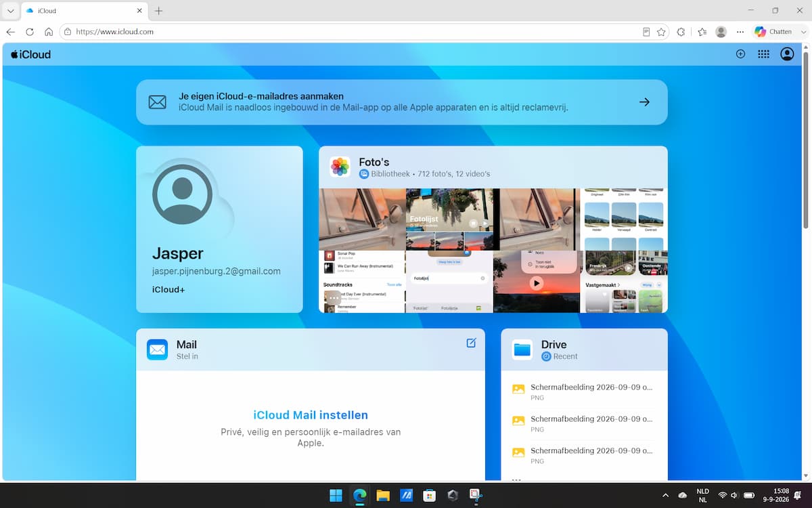Open the Drive folder icon
Viewport: 812px width, 508px height.
522,350
